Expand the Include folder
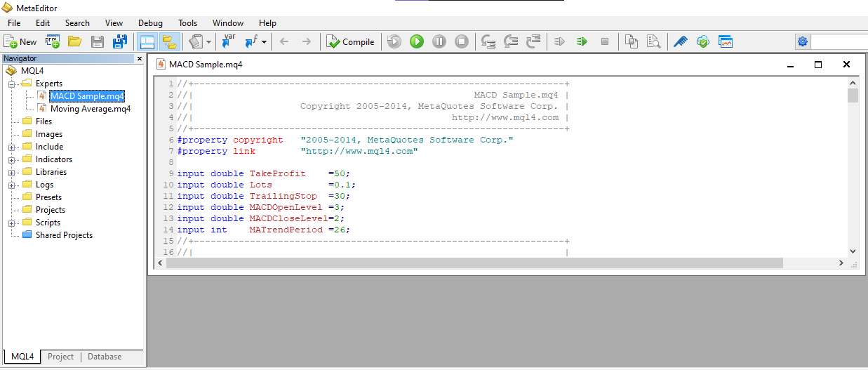Viewport: 868px width, 370px height. pyautogui.click(x=12, y=147)
